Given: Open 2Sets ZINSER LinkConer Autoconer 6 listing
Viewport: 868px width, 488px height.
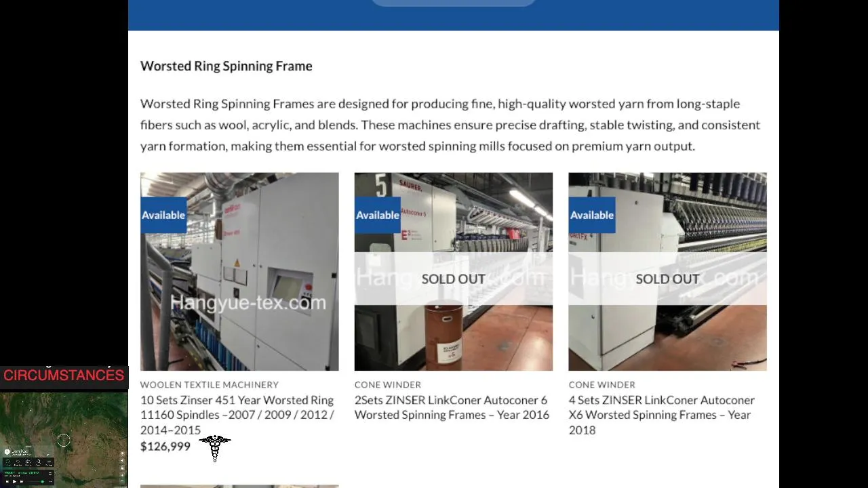Looking at the screenshot, I should click(x=452, y=407).
